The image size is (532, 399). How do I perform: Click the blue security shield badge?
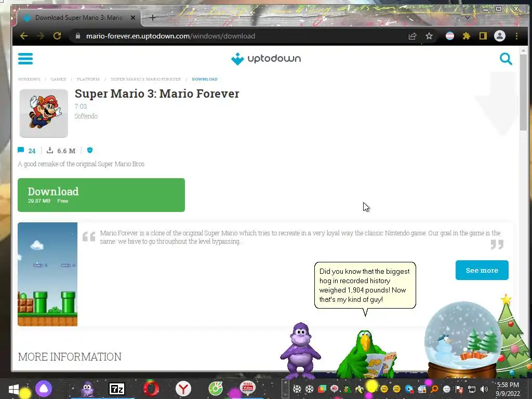pos(90,150)
